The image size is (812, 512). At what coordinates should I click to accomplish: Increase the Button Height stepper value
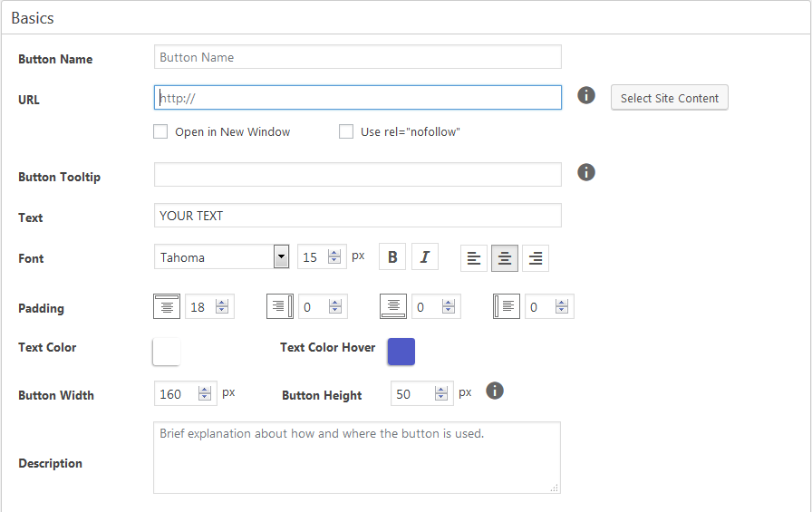441,390
